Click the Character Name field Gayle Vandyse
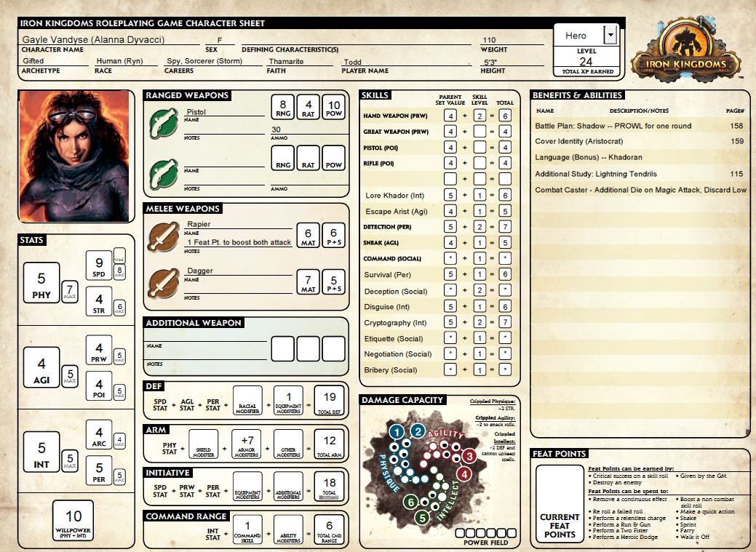Image resolution: width=756 pixels, height=552 pixels. tap(110, 39)
